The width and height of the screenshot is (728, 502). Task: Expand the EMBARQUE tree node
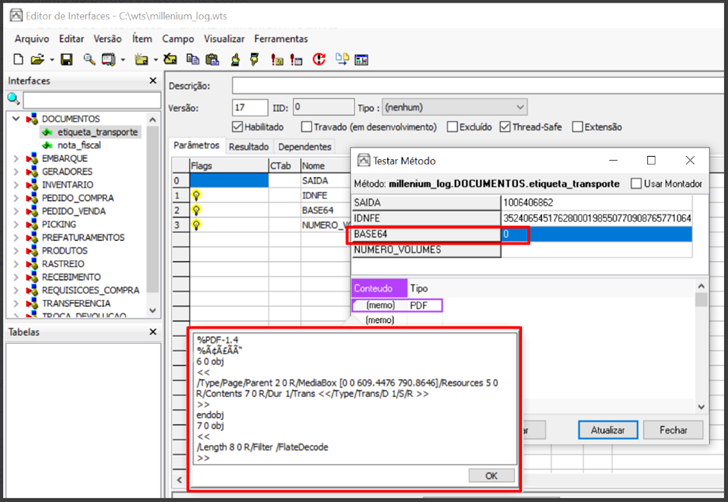pos(16,158)
